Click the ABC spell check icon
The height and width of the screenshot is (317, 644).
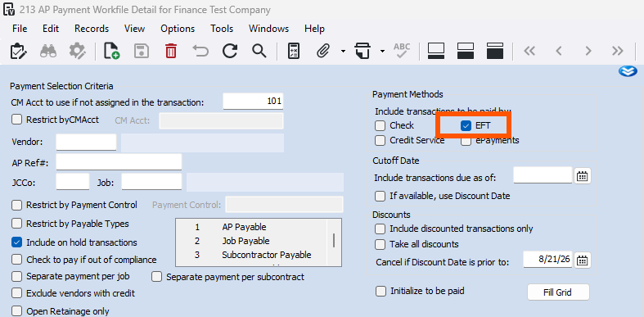pyautogui.click(x=402, y=51)
